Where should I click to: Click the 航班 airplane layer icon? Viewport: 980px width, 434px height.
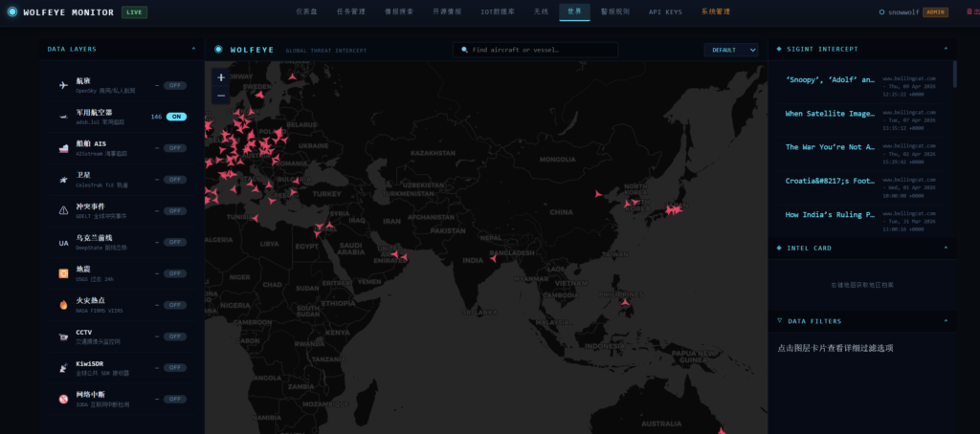(x=63, y=85)
